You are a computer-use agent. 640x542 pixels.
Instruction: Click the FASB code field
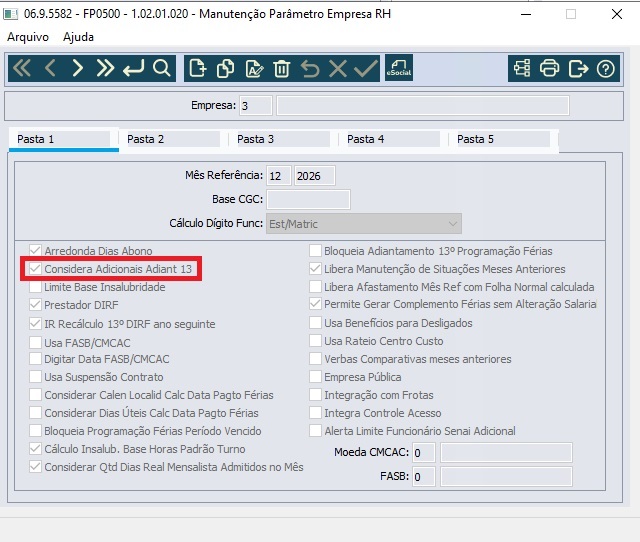(x=423, y=476)
